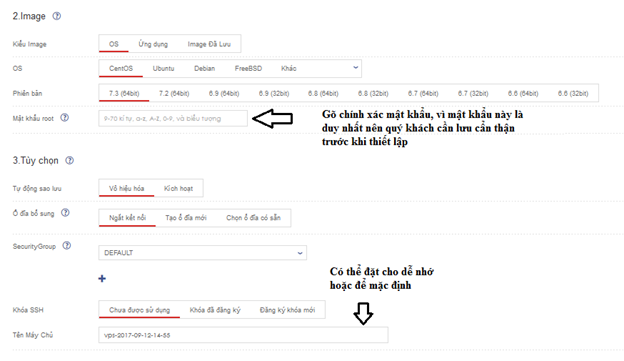Image resolution: width=624 pixels, height=361 pixels.
Task: Select Chưa được sử dụng SSH key option
Action: (139, 310)
